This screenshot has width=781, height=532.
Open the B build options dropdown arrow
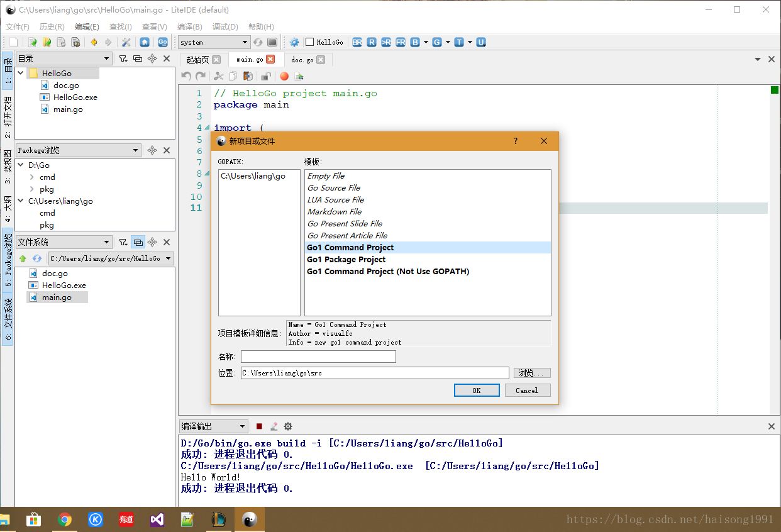coord(426,42)
